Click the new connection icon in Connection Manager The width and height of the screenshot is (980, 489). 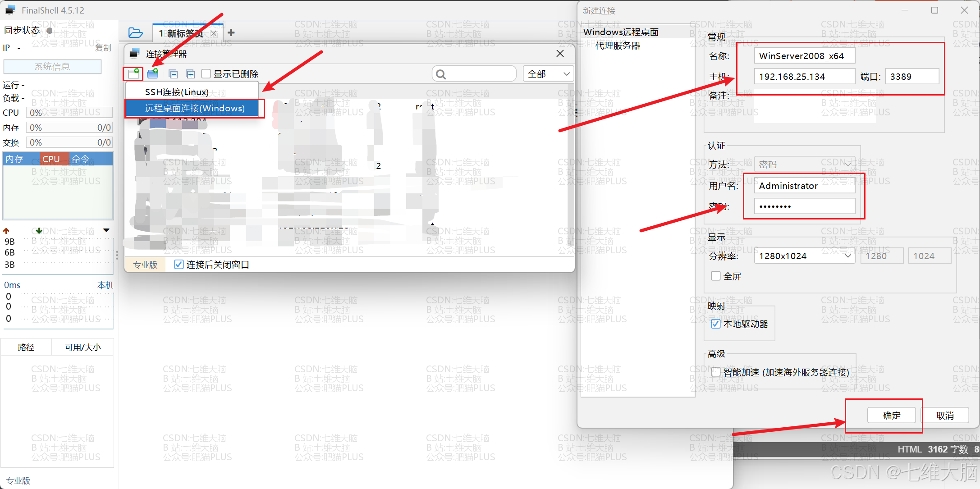point(133,73)
